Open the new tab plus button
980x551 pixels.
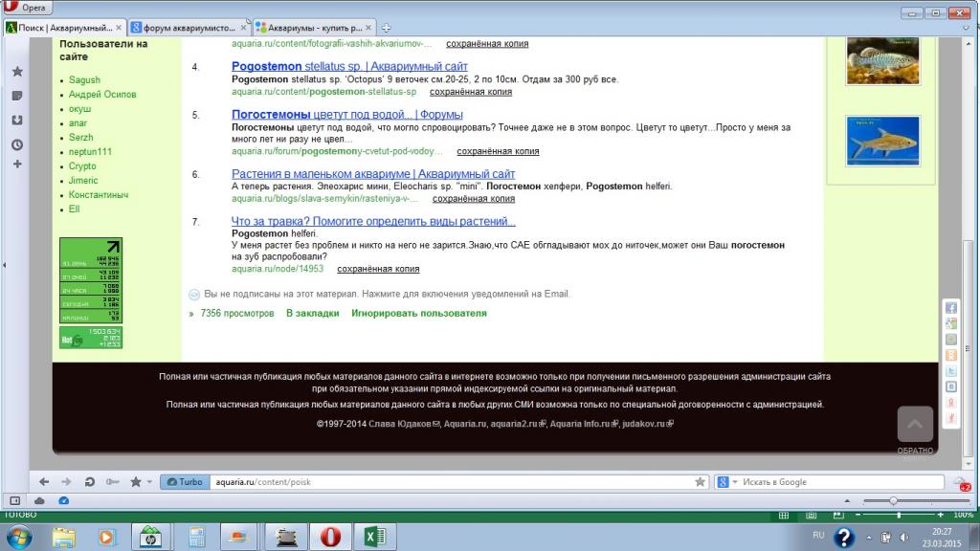coord(387,28)
